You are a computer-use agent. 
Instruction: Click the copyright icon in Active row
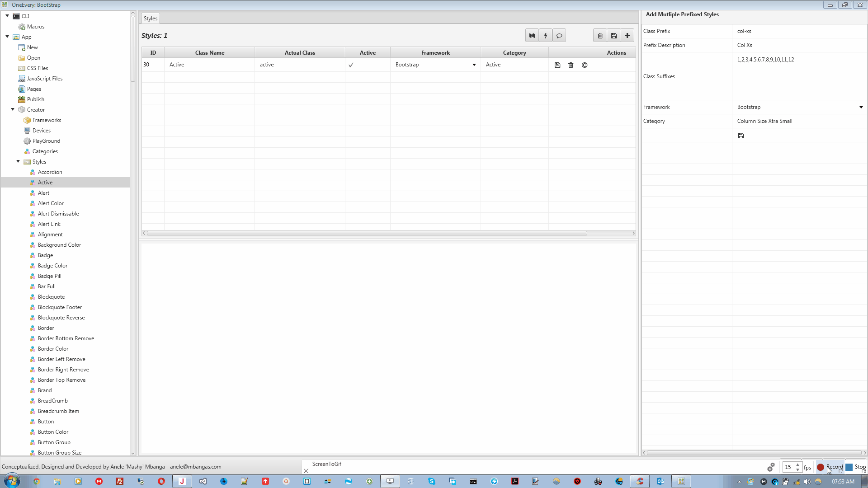[585, 65]
